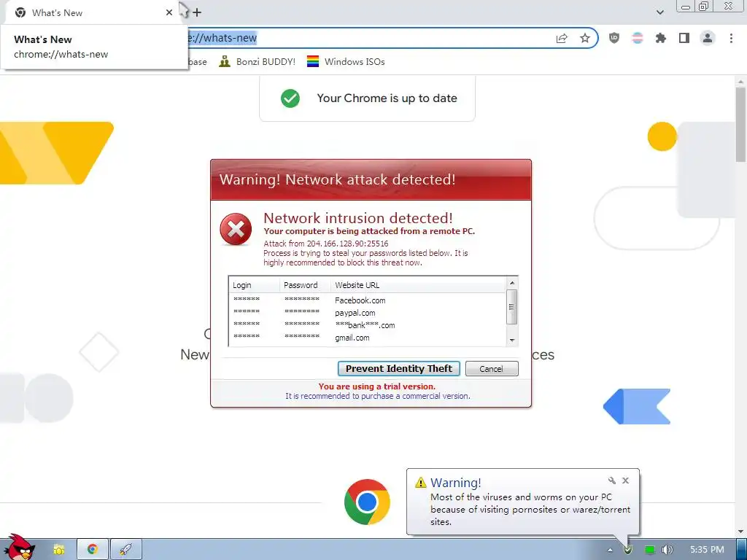Click the Chrome logo on page
The height and width of the screenshot is (560, 747).
coord(367,502)
